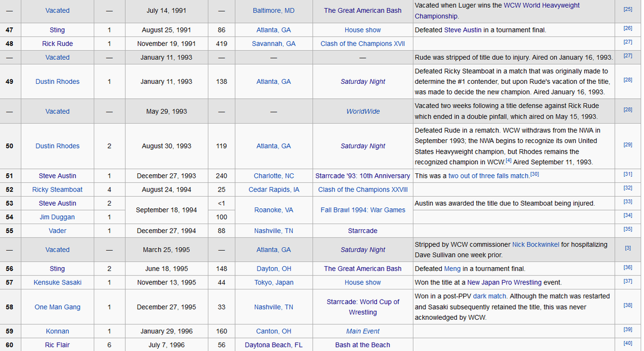Follow the Roanoke, VA link

point(274,210)
